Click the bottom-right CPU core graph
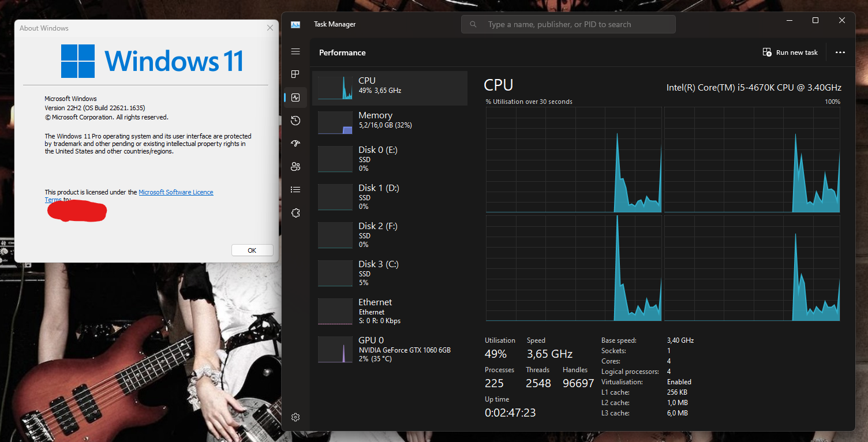The height and width of the screenshot is (442, 868). click(752, 268)
